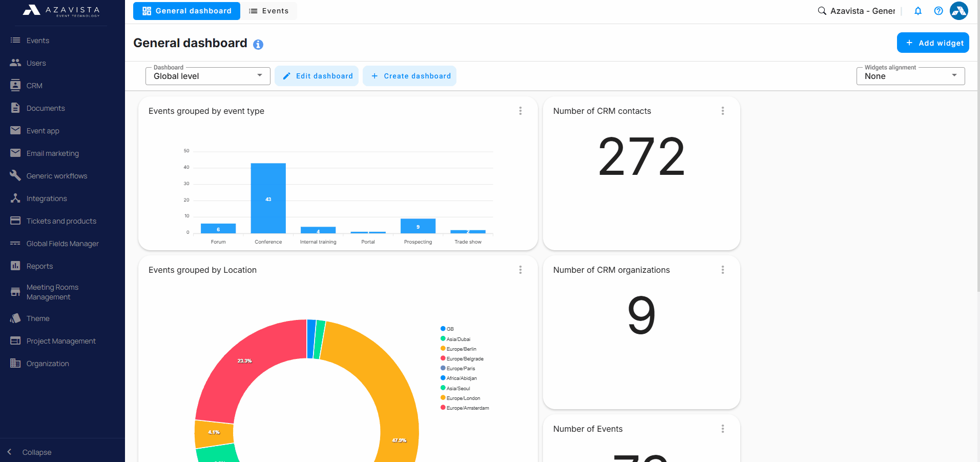Click the Reports chart icon
This screenshot has width=980, height=462.
[15, 266]
